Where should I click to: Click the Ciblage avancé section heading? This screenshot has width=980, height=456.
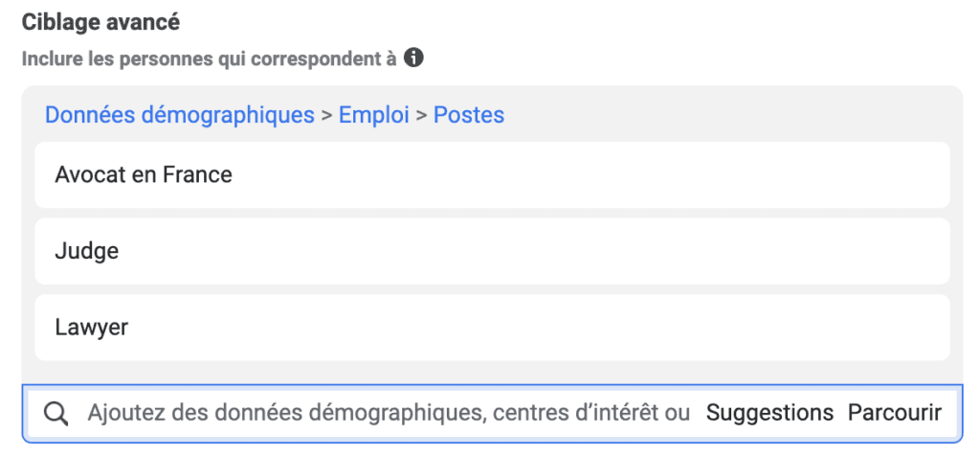(x=100, y=21)
